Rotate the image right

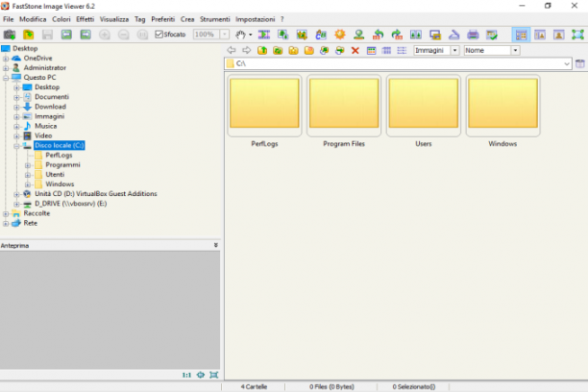[397, 35]
